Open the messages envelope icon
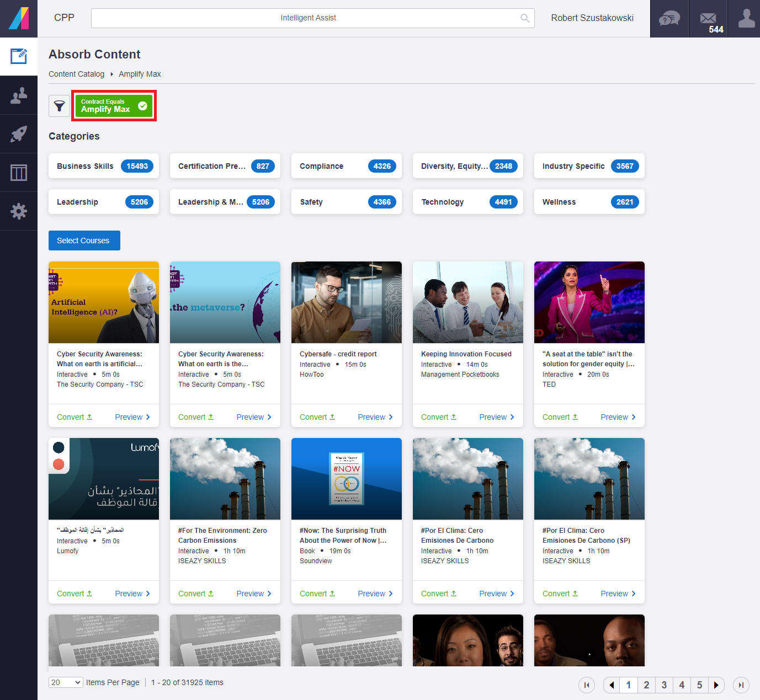The image size is (760, 700). pos(708,19)
